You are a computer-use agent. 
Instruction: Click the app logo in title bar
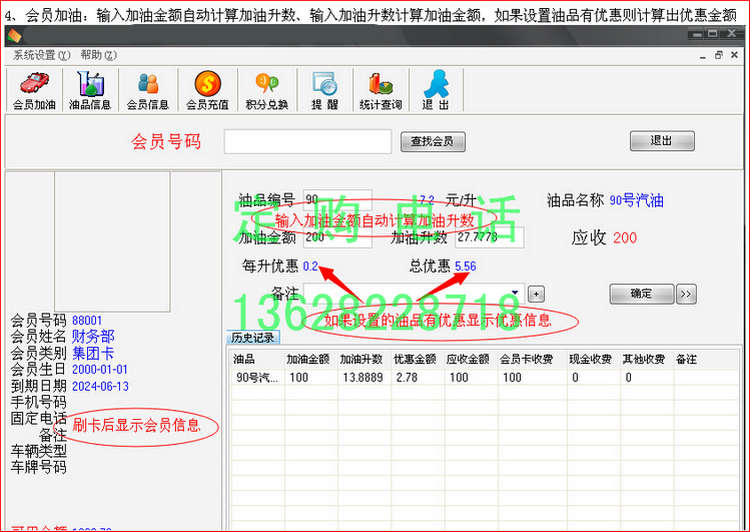14,36
